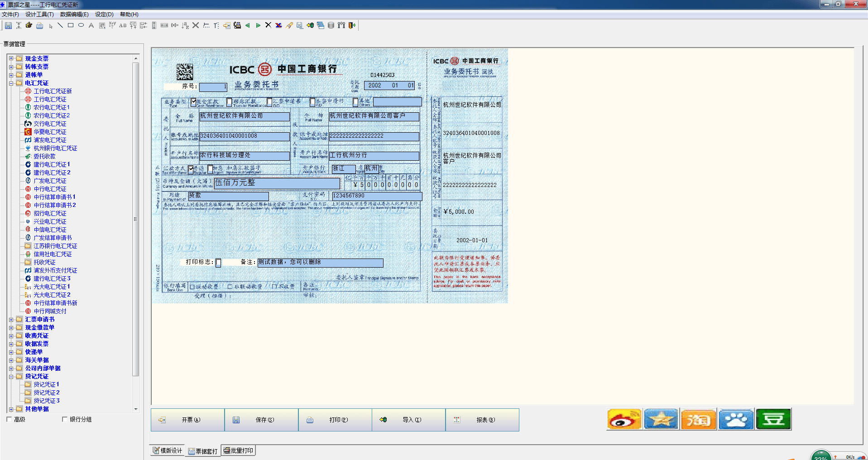The width and height of the screenshot is (868, 460).
Task: Expand the 汇票申请书 tree folder
Action: coord(11,320)
